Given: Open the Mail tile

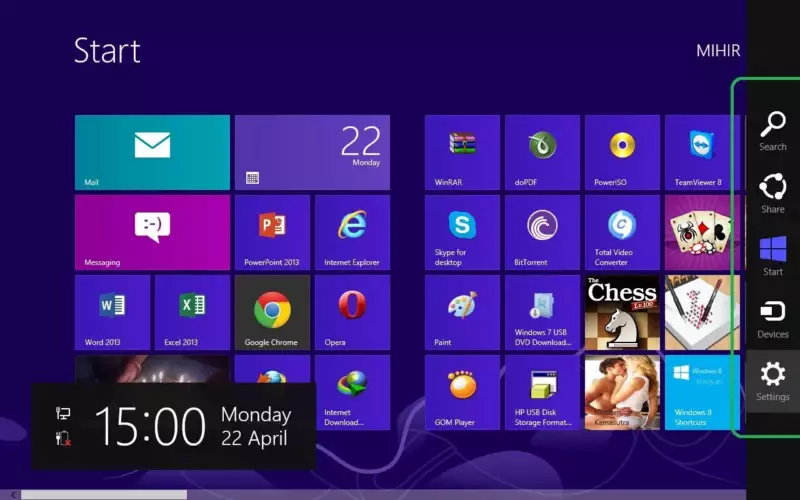Looking at the screenshot, I should (x=152, y=152).
